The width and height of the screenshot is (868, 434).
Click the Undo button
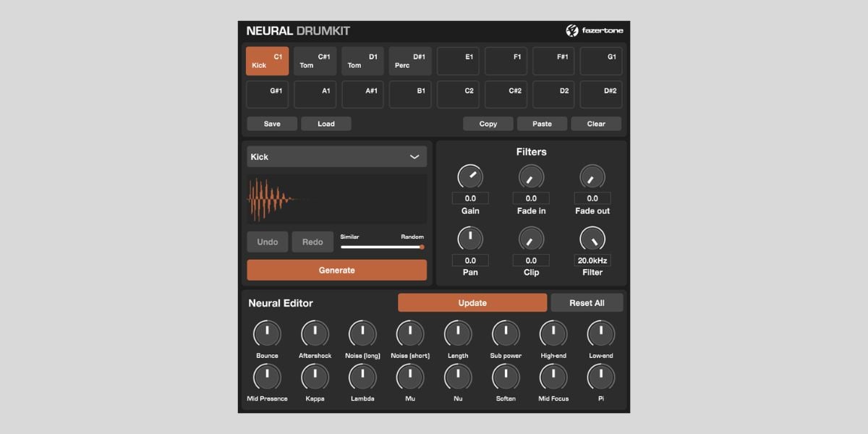click(268, 242)
